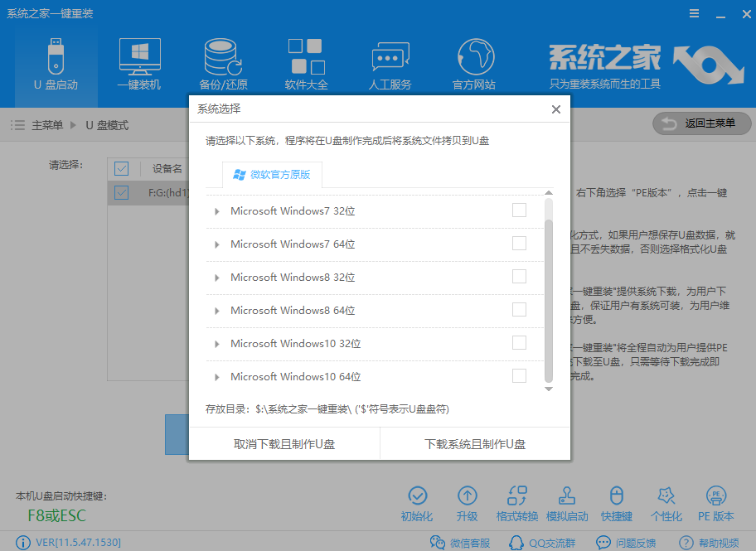Open the 软件大全 software collection icon
The height and width of the screenshot is (551, 756).
[306, 64]
